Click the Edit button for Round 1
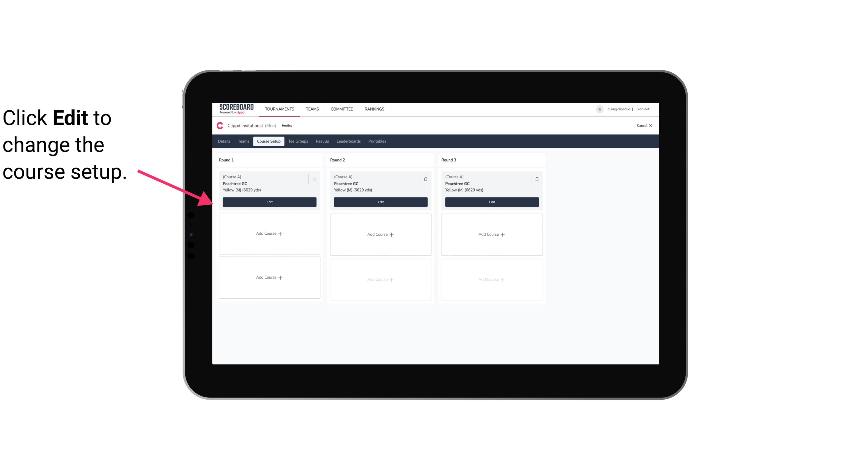Image resolution: width=868 pixels, height=467 pixels. point(269,201)
